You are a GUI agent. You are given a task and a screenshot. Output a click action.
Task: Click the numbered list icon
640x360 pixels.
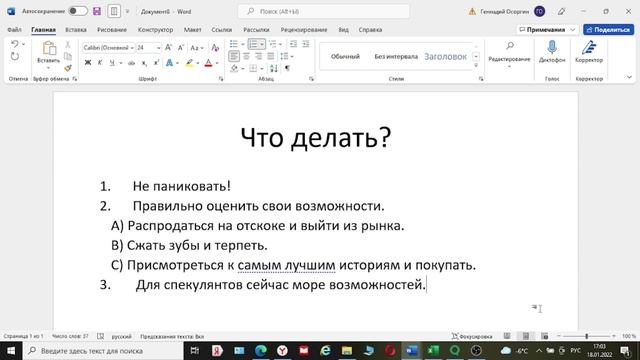(x=253, y=44)
